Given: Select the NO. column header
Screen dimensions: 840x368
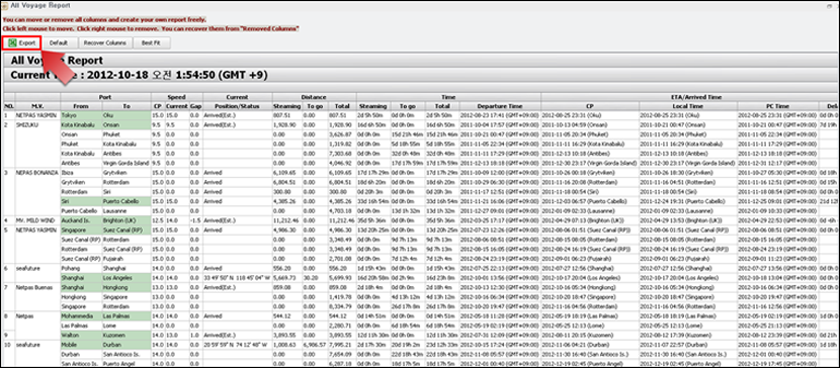Looking at the screenshot, I should click(x=9, y=106).
